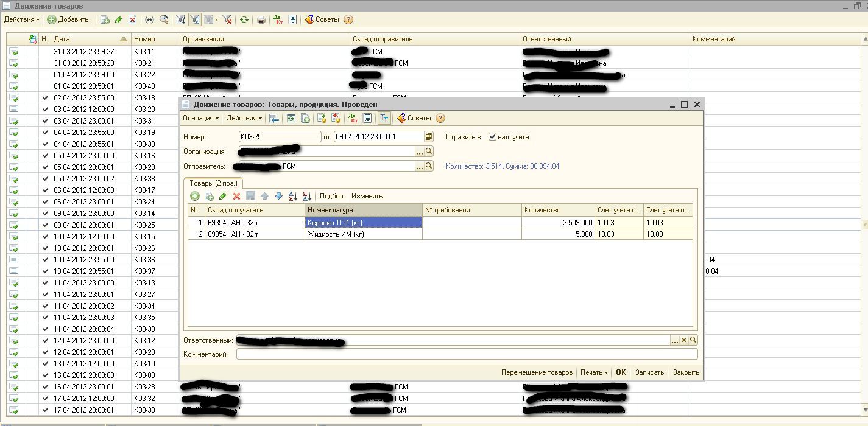Click the calendar icon next to document date
This screenshot has height=426, width=868.
429,137
